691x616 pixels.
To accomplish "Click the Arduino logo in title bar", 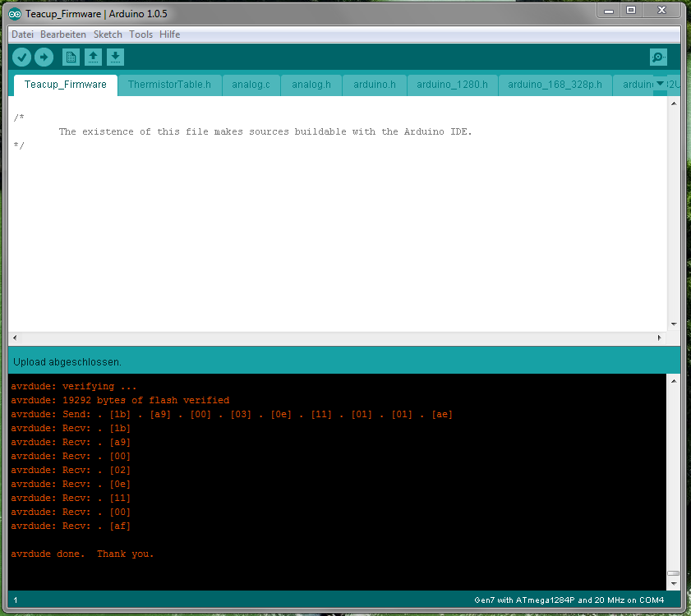I will point(16,12).
